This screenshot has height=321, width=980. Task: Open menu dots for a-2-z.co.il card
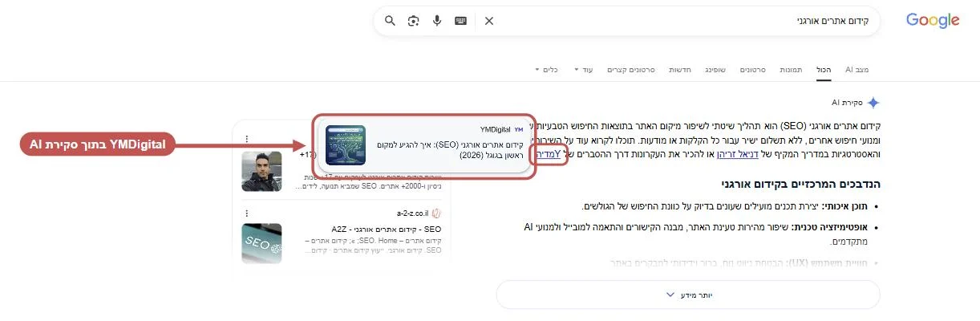pos(245,212)
